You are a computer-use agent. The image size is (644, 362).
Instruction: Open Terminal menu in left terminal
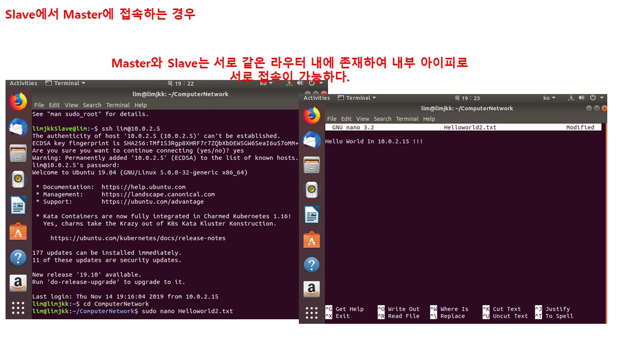point(118,105)
